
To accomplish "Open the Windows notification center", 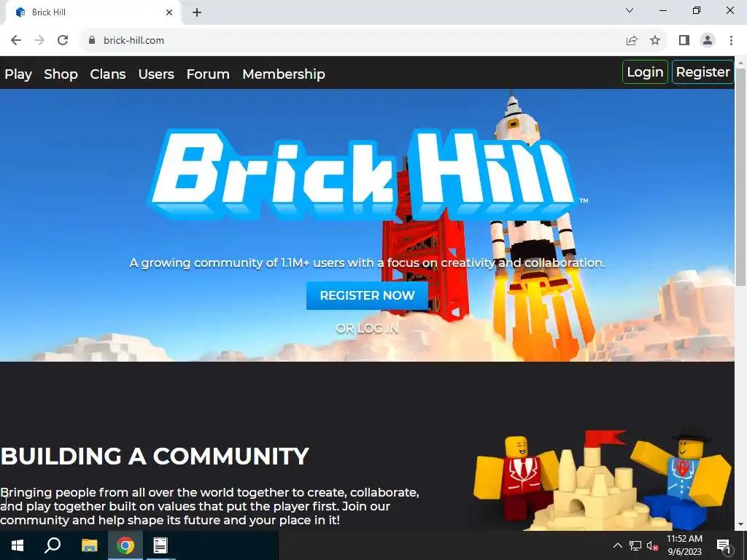I will (724, 545).
